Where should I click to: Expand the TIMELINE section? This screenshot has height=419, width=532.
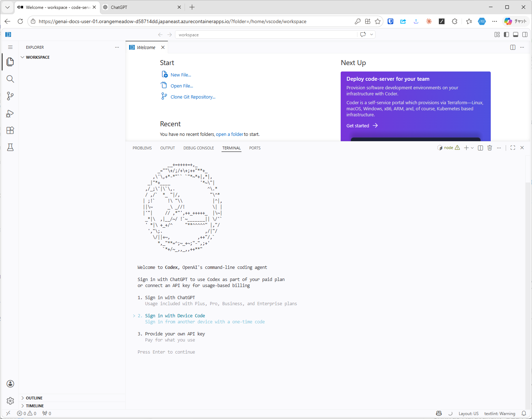pos(35,406)
